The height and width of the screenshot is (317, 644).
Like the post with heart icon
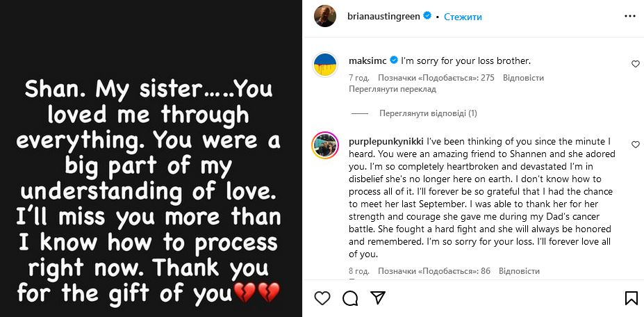(x=322, y=298)
